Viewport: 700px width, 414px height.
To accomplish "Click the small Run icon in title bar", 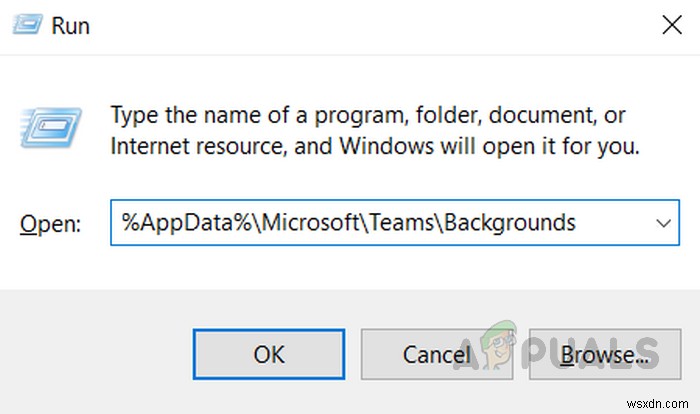I will click(x=26, y=25).
